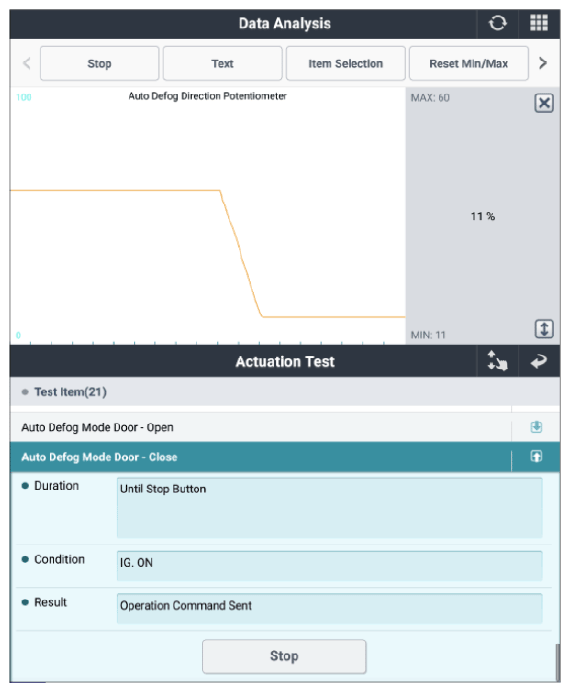Screen dimensions: 570x692
Task: Expand the Auto Defog Mode Door - Open item
Action: [536, 427]
